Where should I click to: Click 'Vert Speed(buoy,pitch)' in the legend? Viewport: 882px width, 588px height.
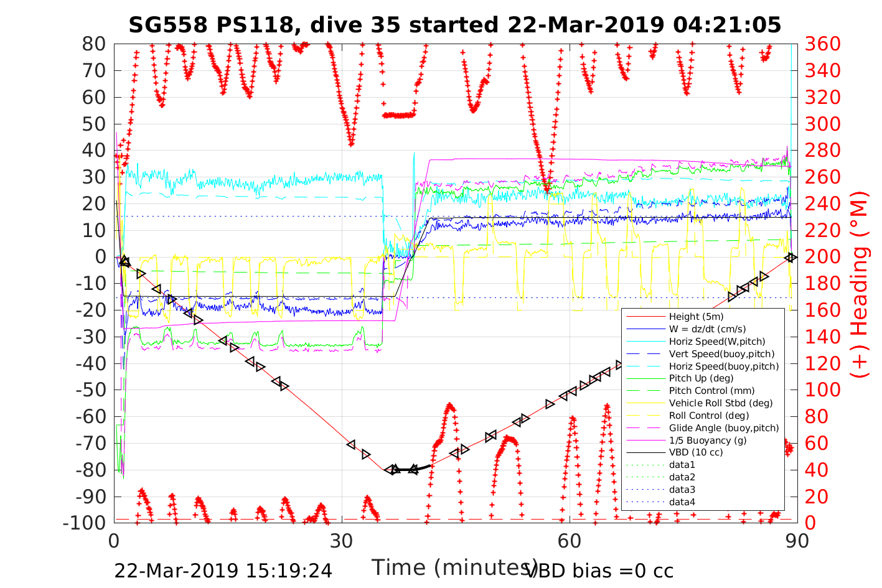pyautogui.click(x=721, y=354)
